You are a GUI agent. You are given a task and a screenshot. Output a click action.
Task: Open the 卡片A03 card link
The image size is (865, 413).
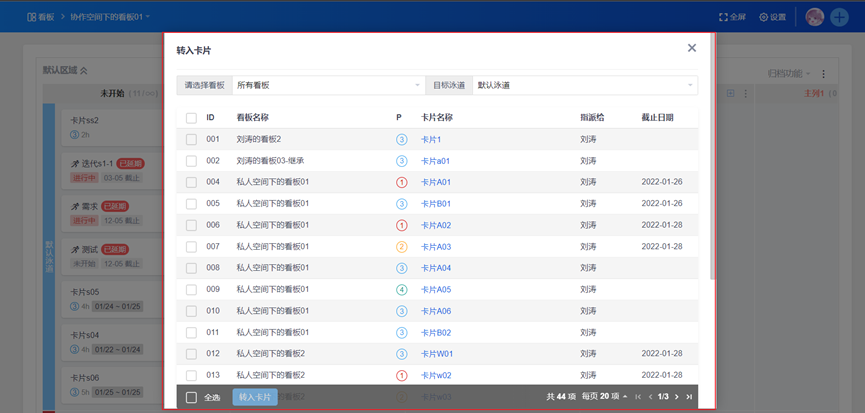pyautogui.click(x=436, y=247)
